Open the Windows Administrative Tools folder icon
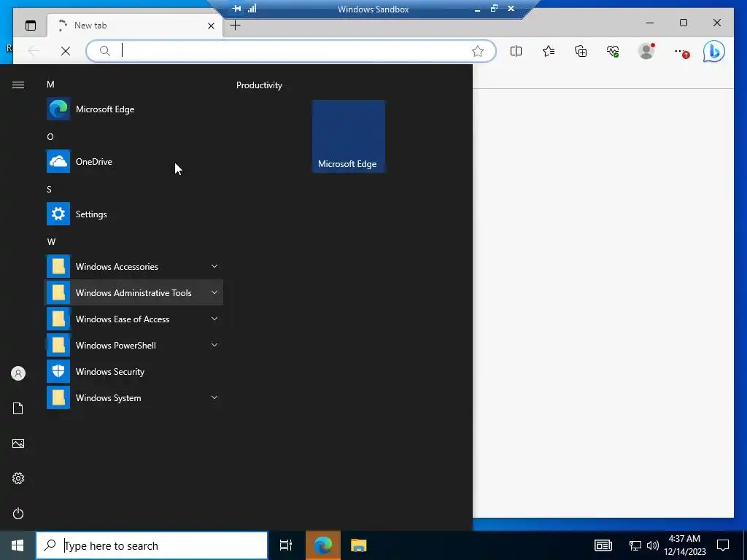The width and height of the screenshot is (747, 560). tap(58, 292)
